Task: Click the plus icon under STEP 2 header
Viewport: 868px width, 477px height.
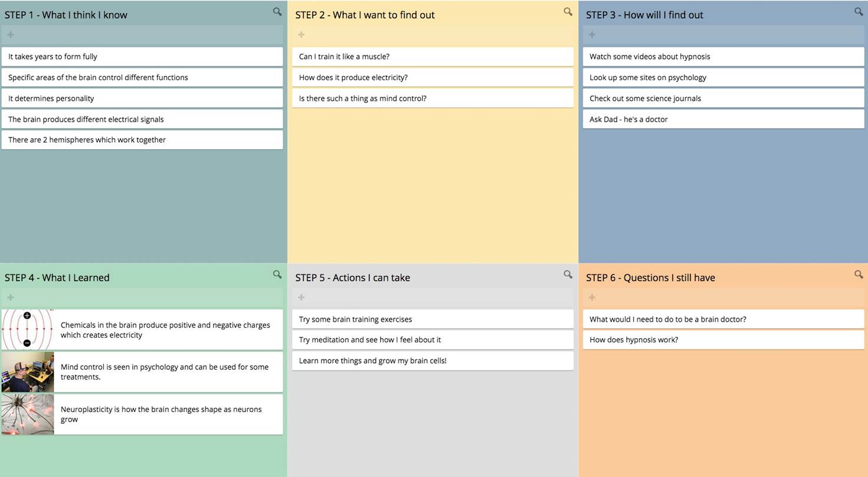Action: point(302,35)
